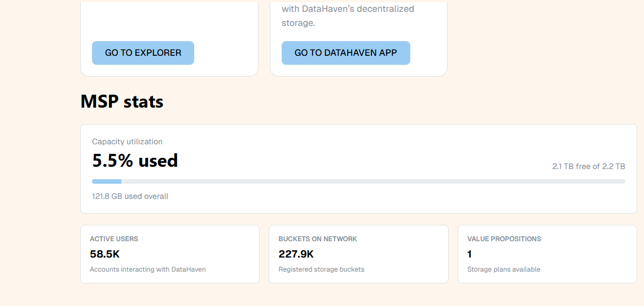
Task: Select "121.8 GB used overall" text
Action: pyautogui.click(x=130, y=197)
